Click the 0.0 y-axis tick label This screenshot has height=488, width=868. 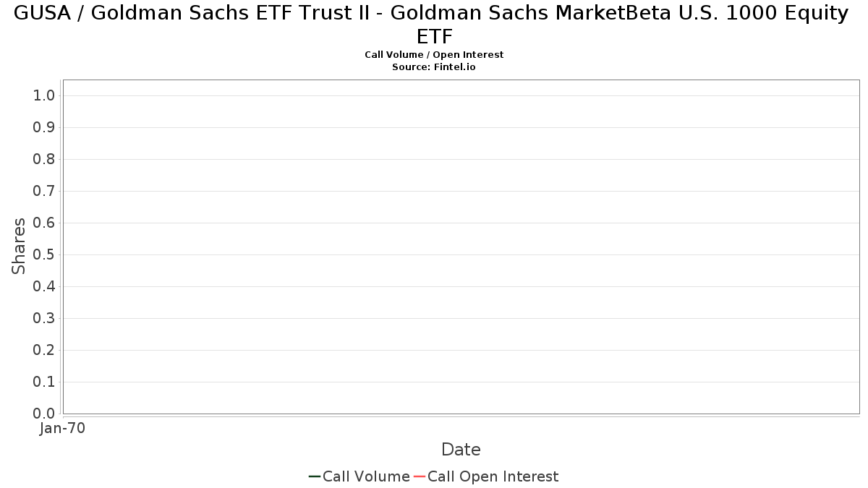point(44,414)
